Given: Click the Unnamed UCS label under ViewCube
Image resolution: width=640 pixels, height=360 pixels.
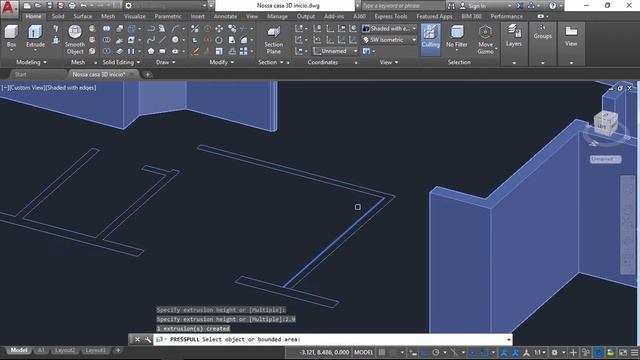Looking at the screenshot, I should pos(605,159).
